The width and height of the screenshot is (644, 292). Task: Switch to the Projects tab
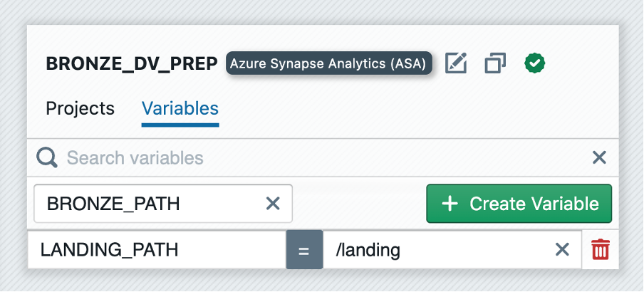(80, 108)
